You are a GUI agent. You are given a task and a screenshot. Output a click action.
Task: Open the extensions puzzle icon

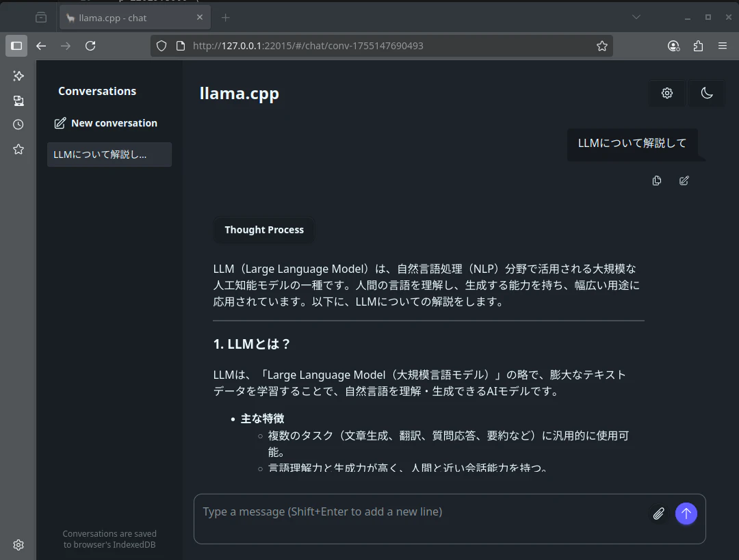(698, 46)
